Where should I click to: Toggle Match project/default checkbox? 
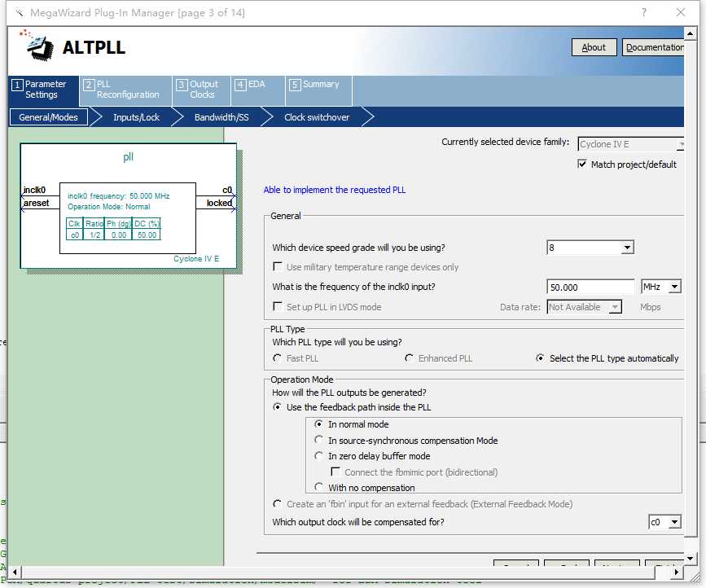pos(582,164)
